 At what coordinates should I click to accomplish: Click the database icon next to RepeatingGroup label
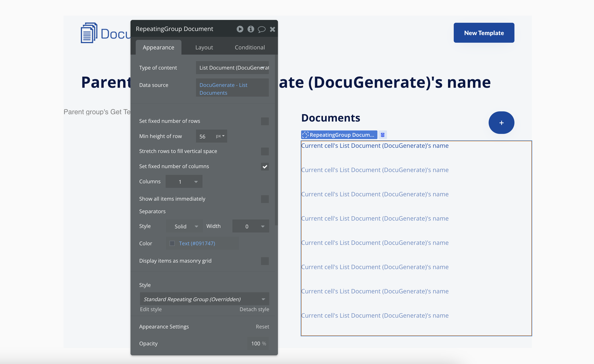tap(383, 135)
